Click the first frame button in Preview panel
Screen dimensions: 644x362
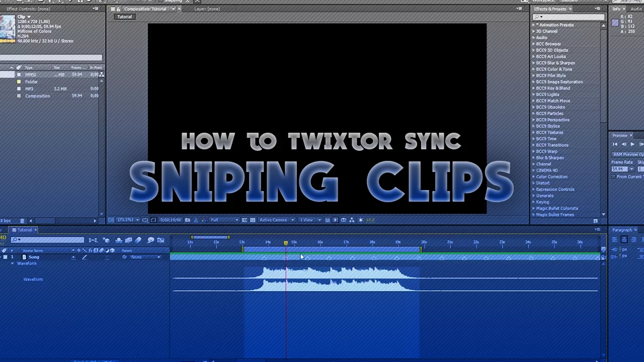tap(615, 144)
